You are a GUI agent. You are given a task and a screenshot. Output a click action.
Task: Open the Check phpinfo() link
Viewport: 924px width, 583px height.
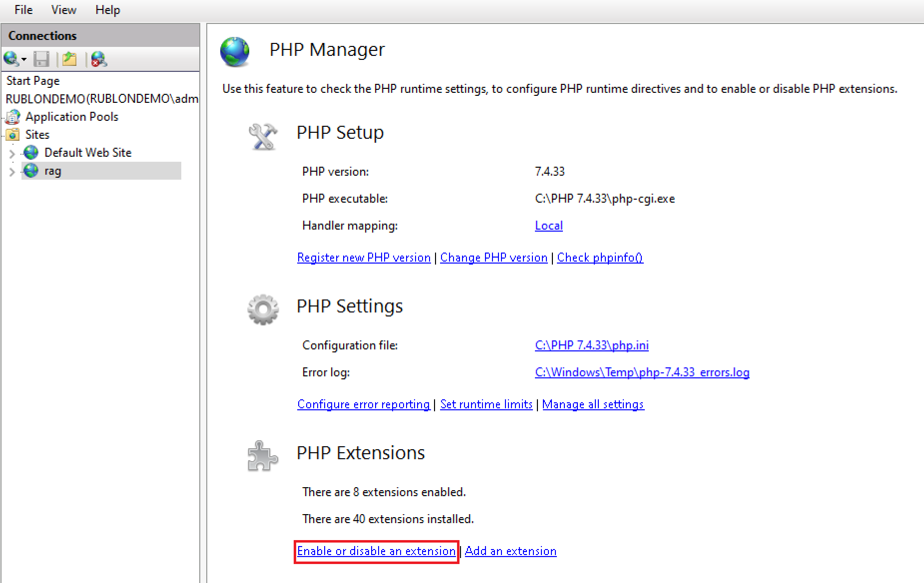click(x=600, y=258)
